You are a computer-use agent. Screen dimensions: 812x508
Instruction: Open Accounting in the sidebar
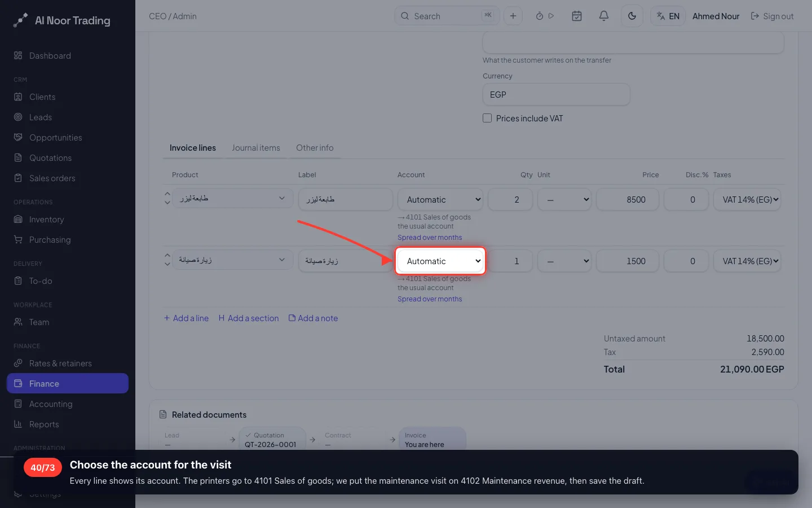tap(68, 404)
